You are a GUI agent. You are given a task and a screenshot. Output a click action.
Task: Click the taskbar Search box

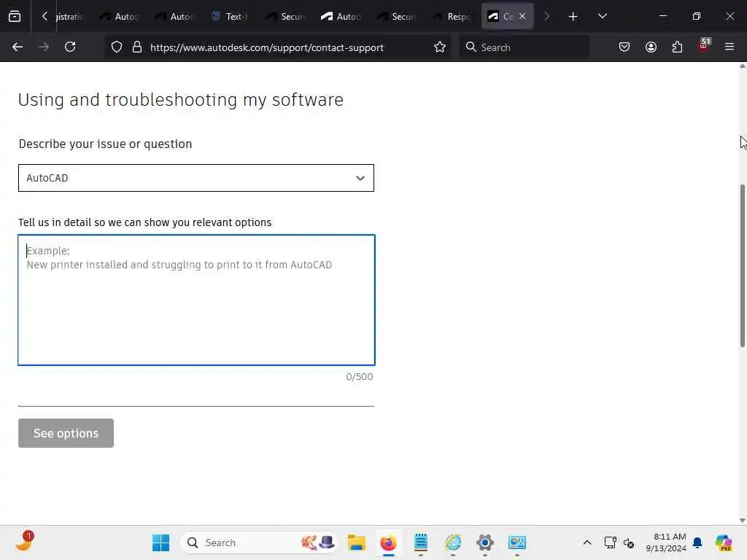[260, 542]
